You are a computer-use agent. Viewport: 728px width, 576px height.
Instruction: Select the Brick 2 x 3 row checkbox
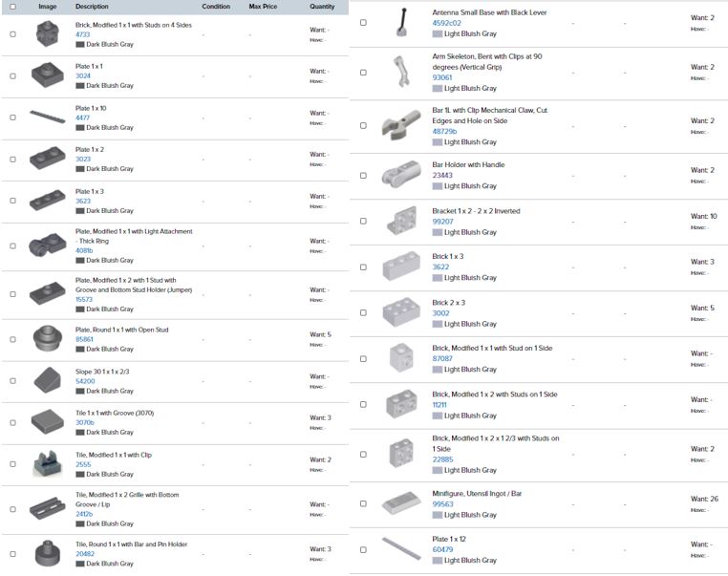pyautogui.click(x=363, y=313)
